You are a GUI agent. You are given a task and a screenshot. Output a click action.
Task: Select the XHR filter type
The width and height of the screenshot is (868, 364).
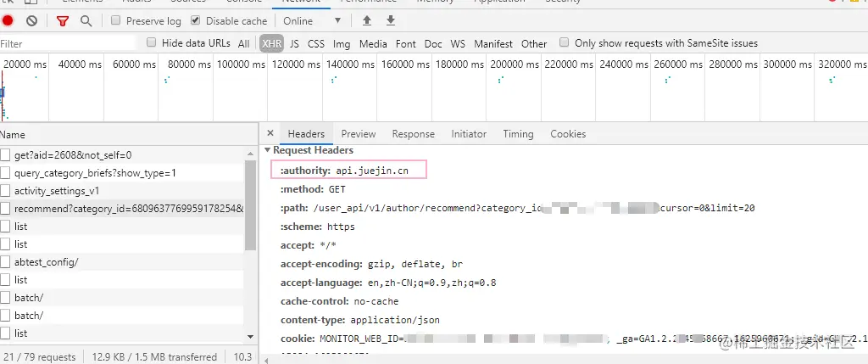pos(272,44)
